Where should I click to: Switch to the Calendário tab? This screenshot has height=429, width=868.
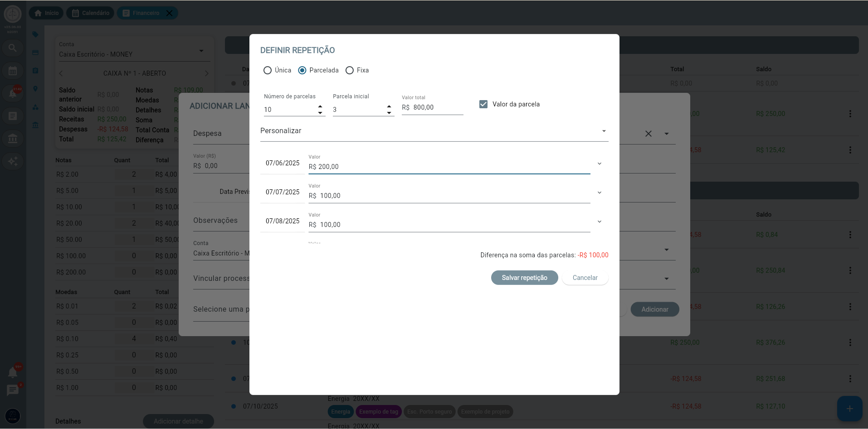pos(90,13)
